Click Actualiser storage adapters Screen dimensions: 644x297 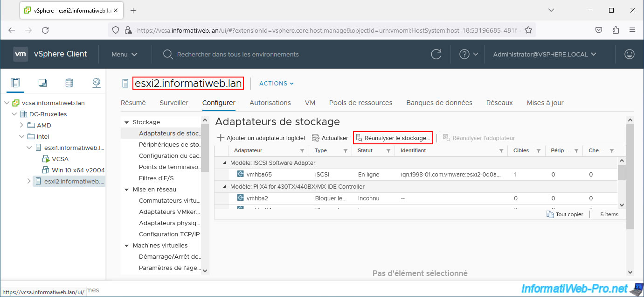330,138
